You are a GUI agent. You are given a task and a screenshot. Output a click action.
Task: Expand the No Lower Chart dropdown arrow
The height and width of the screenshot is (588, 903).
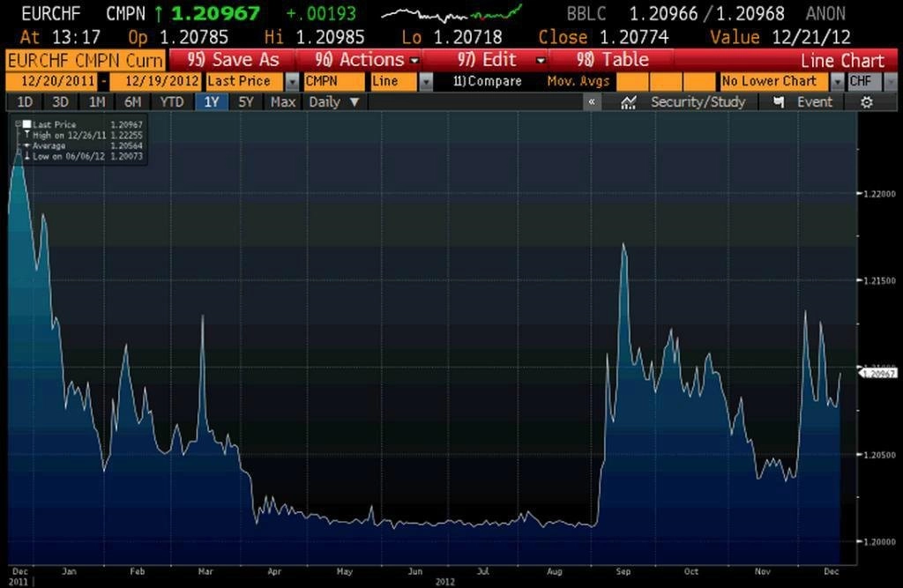pyautogui.click(x=838, y=82)
